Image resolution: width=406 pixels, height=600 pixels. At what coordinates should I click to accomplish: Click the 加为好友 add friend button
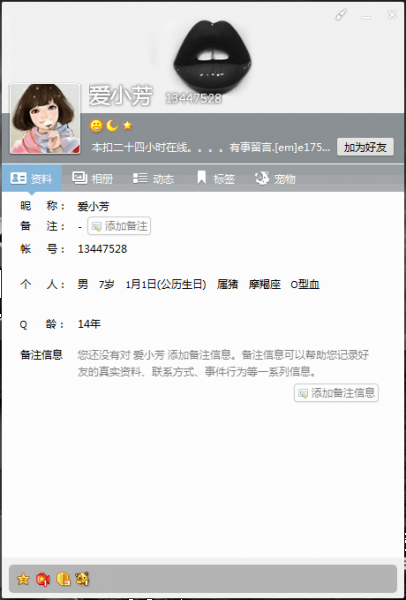(x=365, y=147)
